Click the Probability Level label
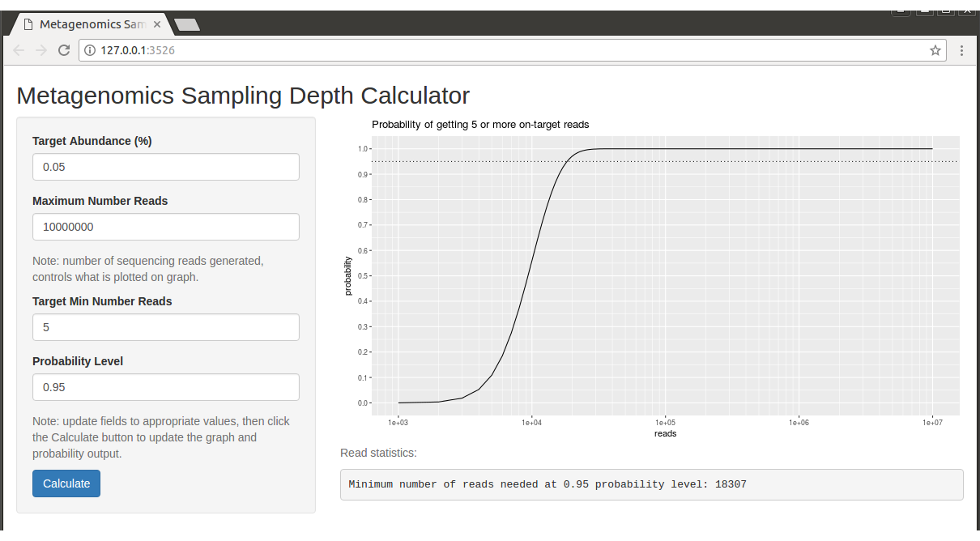Screen dimensions: 980x541 pos(78,361)
